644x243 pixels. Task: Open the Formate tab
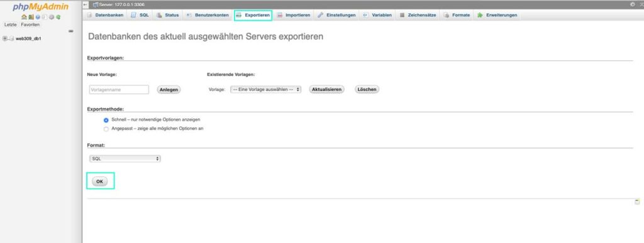coord(457,15)
